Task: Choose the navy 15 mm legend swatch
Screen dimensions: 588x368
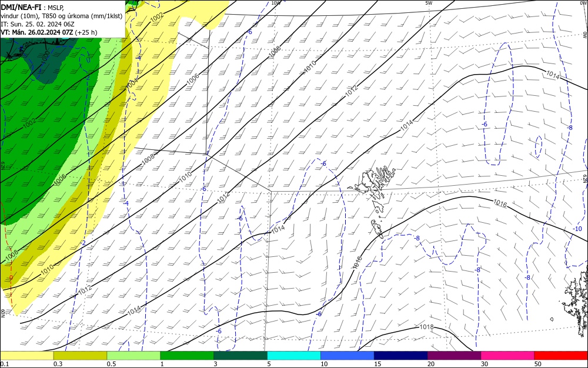Action: coord(401,356)
